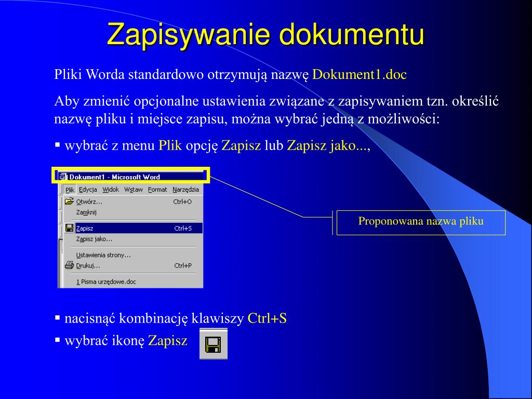The width and height of the screenshot is (532, 399).
Task: Click the floppy disk icon beside Zapisz
Action: tap(70, 228)
